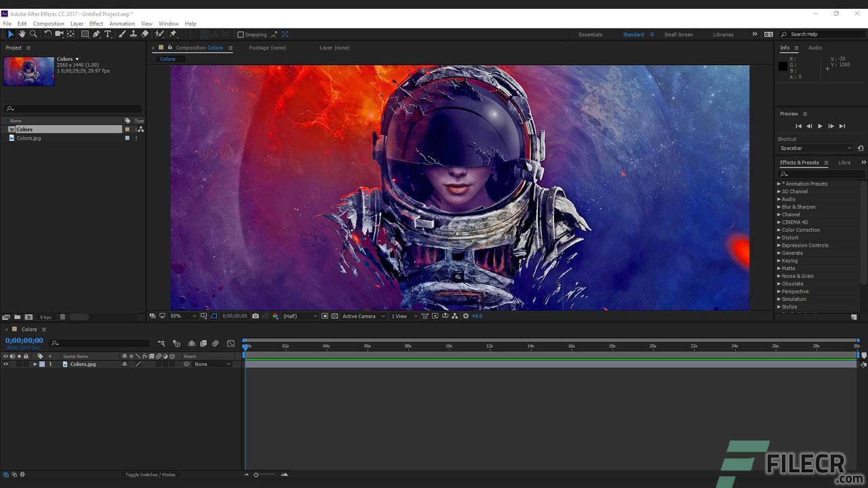Viewport: 868px width, 488px height.
Task: Click Toggle Switches / Modes button
Action: pyautogui.click(x=151, y=474)
